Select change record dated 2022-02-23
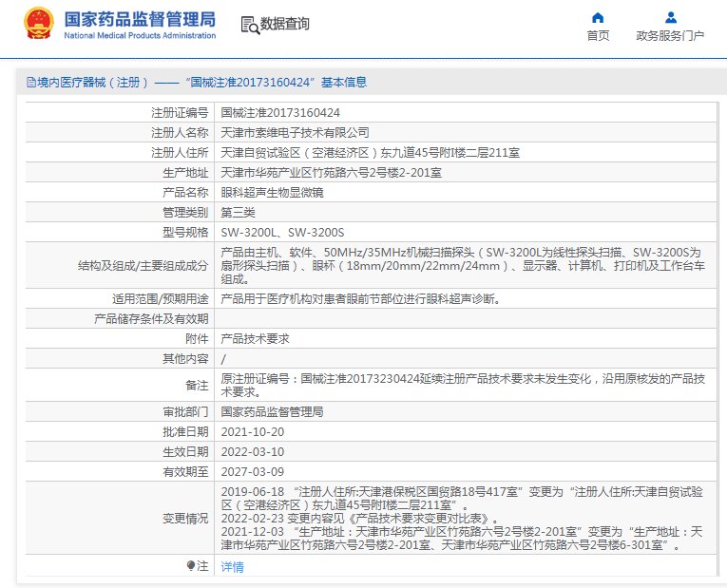The height and width of the screenshot is (588, 727). click(360, 518)
